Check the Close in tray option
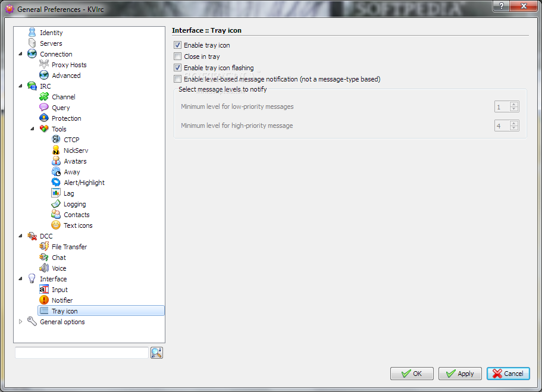Screen dimensions: 542x392 point(178,57)
